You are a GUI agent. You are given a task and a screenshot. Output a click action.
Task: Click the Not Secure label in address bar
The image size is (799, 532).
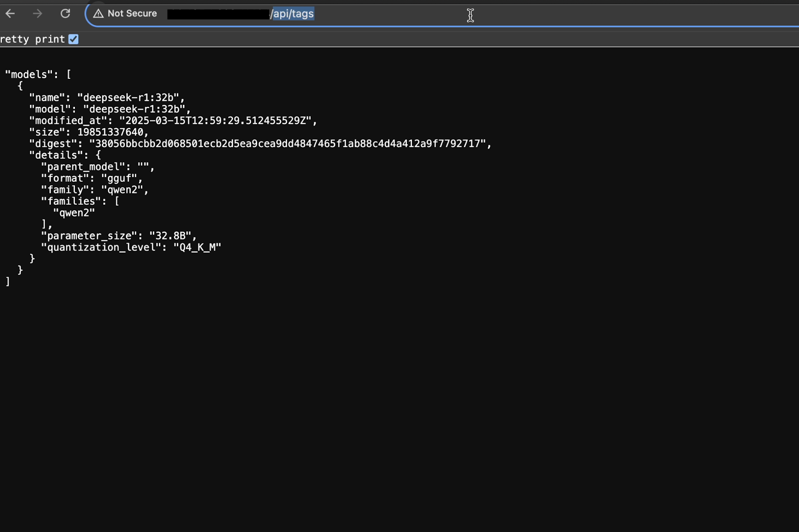pyautogui.click(x=132, y=13)
